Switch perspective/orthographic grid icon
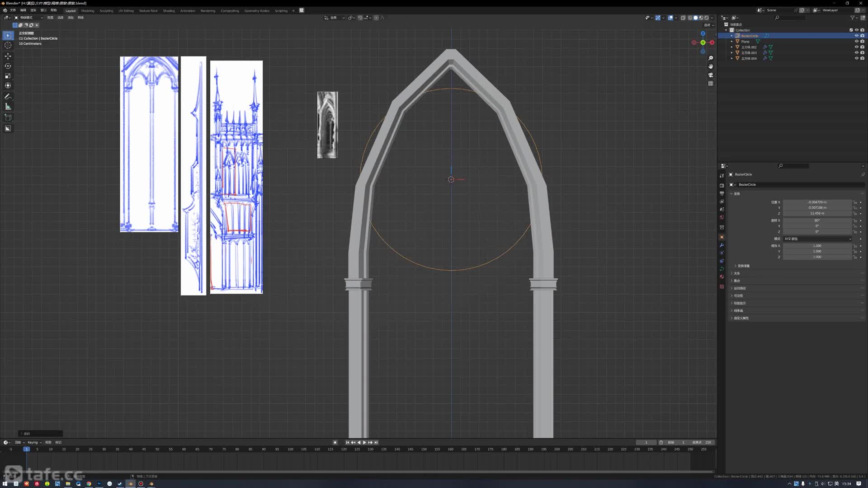Image resolution: width=868 pixels, height=488 pixels. 711,84
